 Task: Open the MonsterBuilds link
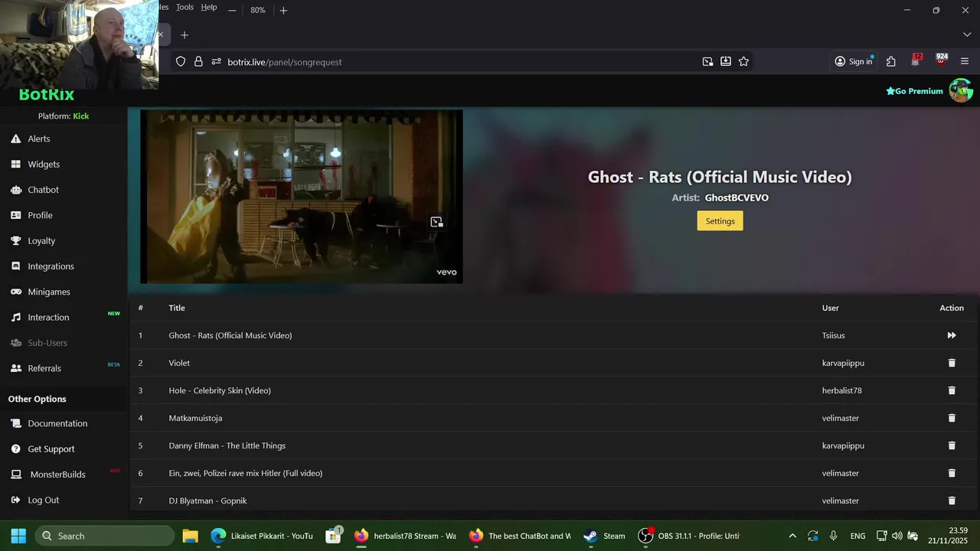[57, 474]
